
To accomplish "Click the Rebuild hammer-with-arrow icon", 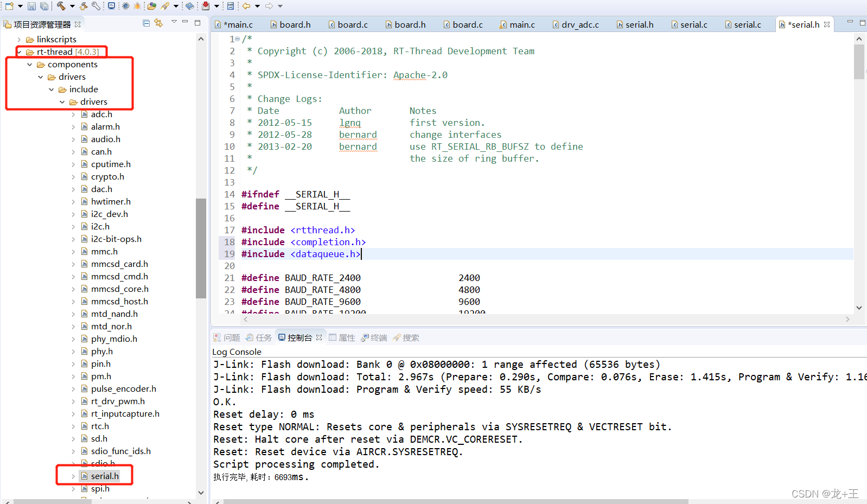I will click(x=84, y=6).
